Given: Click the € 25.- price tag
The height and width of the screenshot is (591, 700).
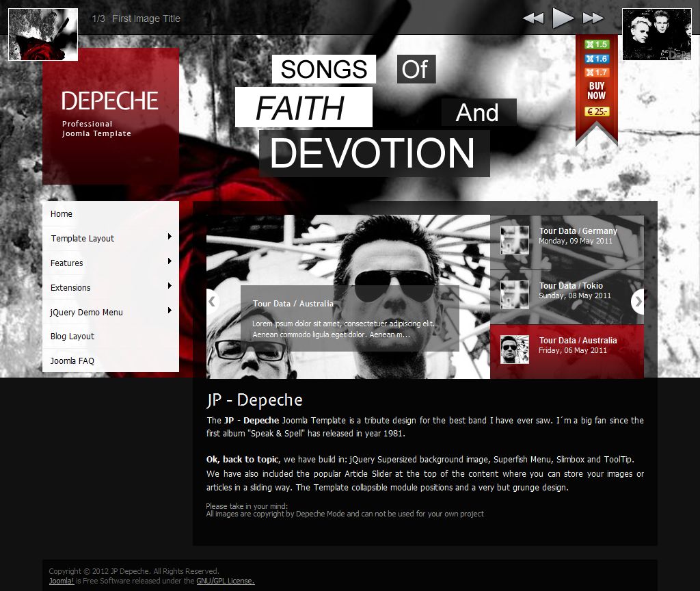Looking at the screenshot, I should coord(597,111).
